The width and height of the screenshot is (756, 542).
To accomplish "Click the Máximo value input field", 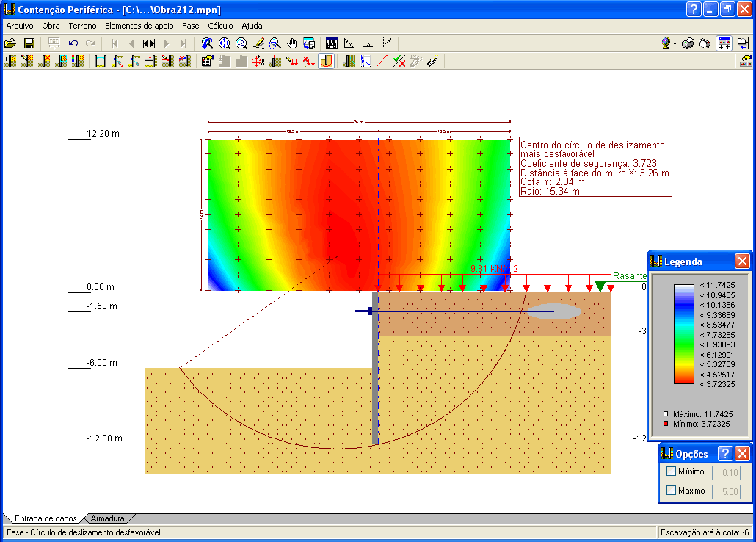I will pos(726,491).
